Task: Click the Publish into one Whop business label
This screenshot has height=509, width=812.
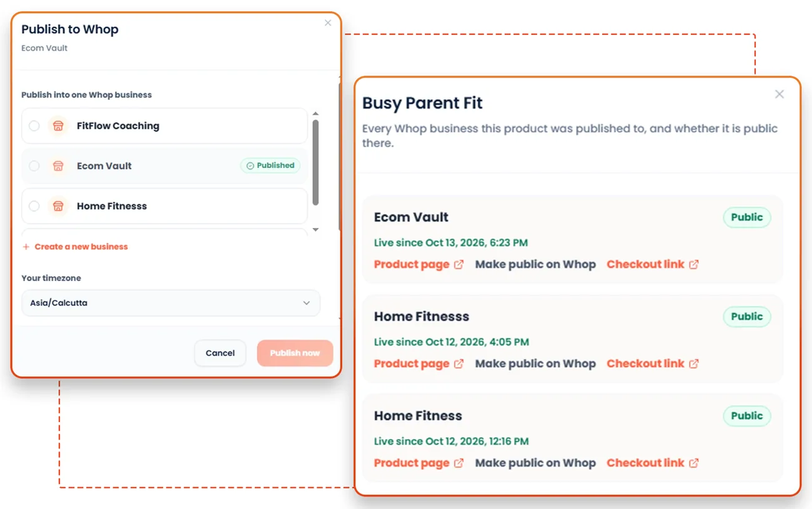Action: 87,95
